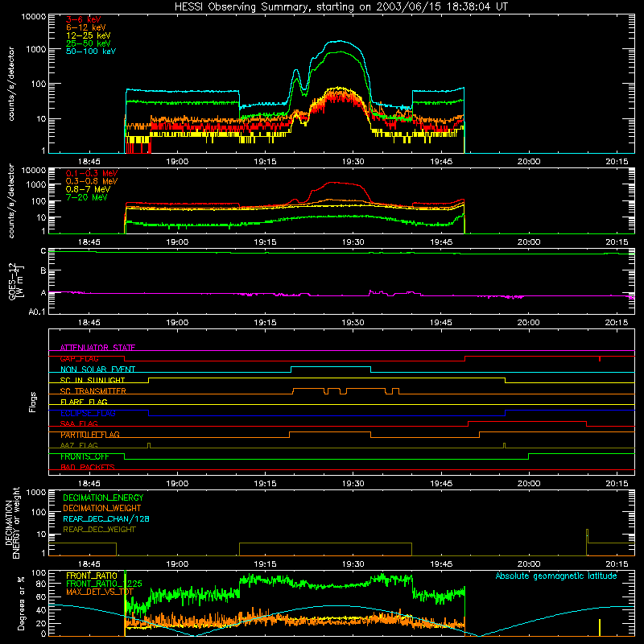Select the BAD_PACKETS flag label

(88, 467)
